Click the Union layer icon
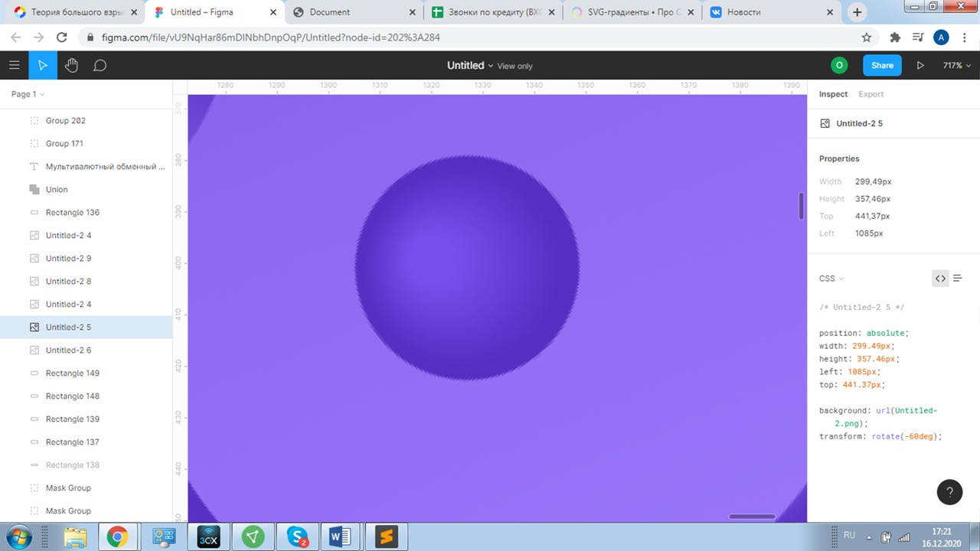This screenshot has width=980, height=551. point(34,189)
